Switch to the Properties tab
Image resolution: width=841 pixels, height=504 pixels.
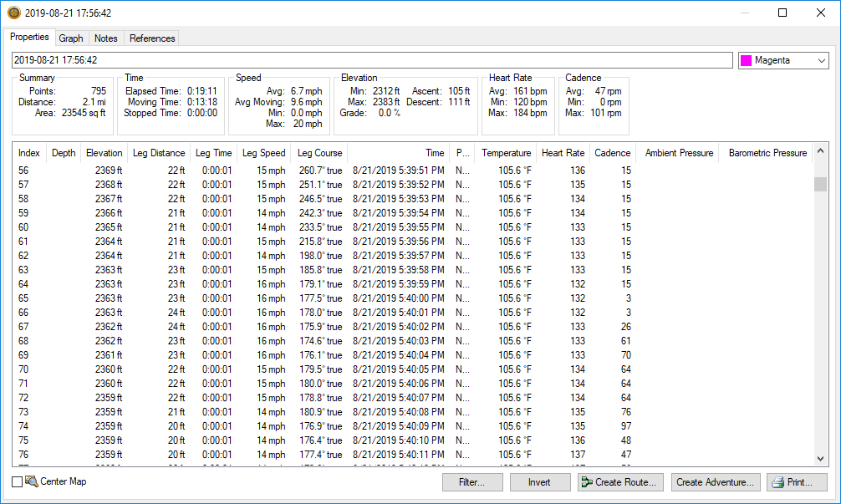click(29, 37)
